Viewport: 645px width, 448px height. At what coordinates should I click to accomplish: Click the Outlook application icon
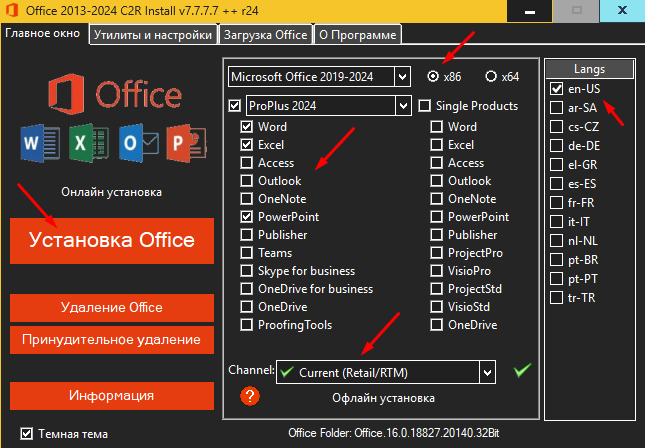[138, 143]
